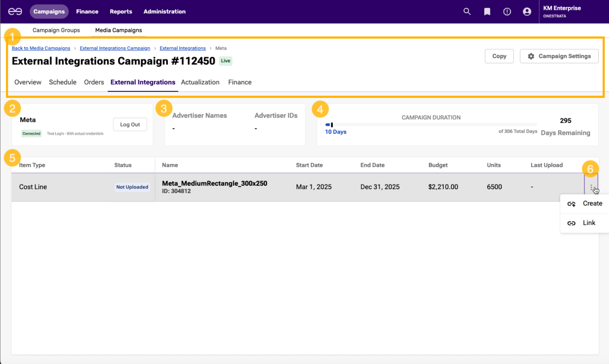The image size is (609, 364).
Task: Click the gear icon in Campaign Settings
Action: pyautogui.click(x=531, y=56)
